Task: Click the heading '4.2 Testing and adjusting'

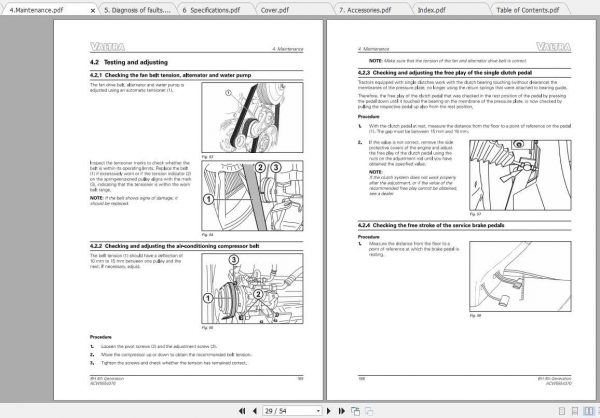Action: click(129, 62)
